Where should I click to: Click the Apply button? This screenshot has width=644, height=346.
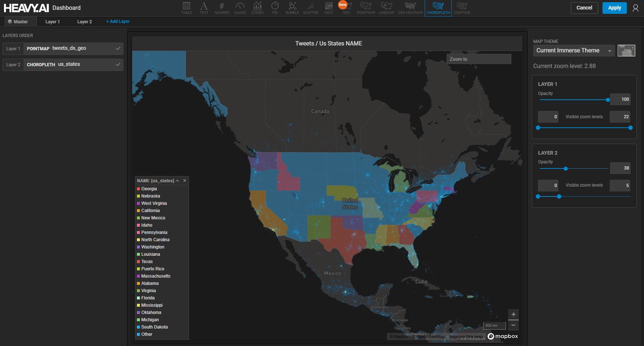pos(614,8)
